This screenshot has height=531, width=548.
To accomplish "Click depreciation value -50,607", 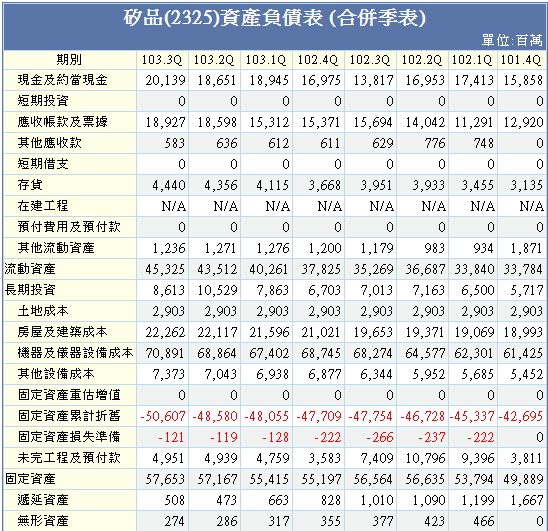I will click(x=163, y=416).
